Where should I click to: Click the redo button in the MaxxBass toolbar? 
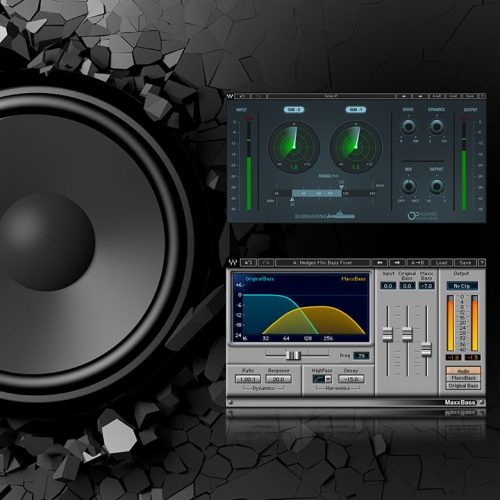[x=266, y=263]
